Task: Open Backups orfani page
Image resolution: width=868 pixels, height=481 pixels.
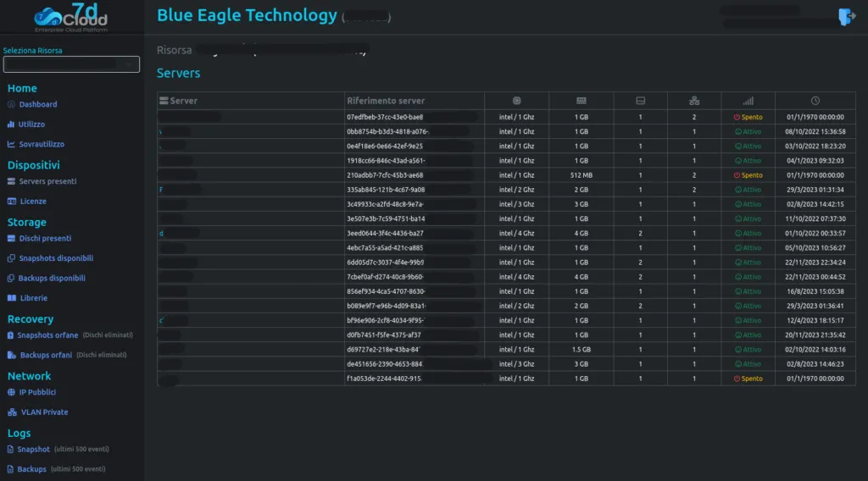Action: (46, 355)
